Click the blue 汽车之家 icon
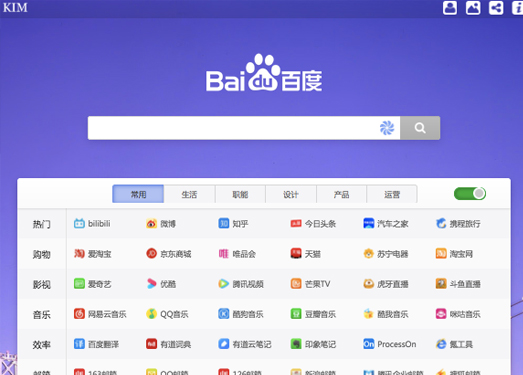This screenshot has width=523, height=375. (369, 223)
